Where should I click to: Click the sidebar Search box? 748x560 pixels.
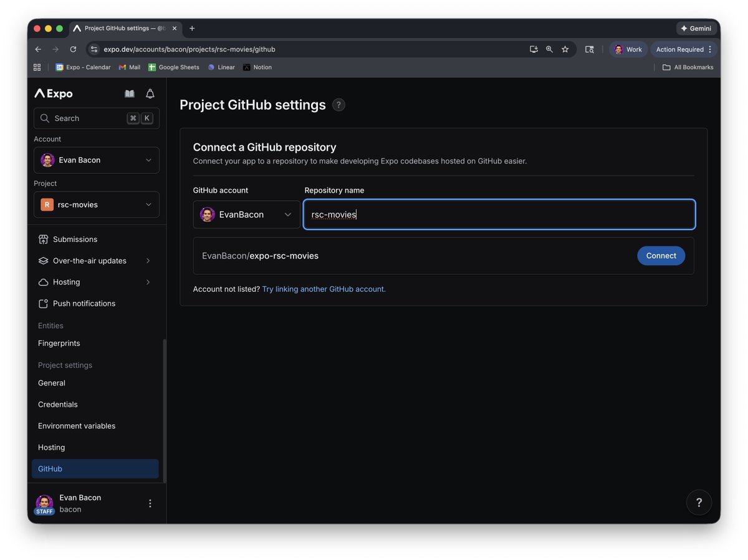97,118
